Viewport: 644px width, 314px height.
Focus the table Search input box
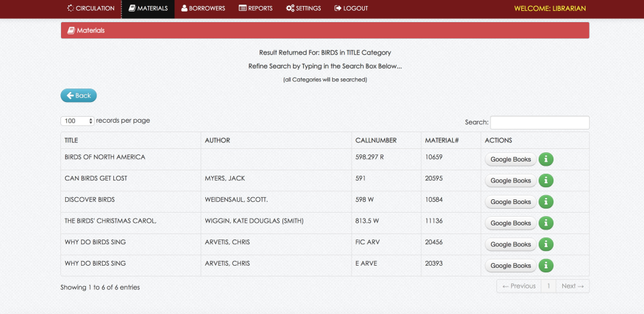tap(539, 123)
